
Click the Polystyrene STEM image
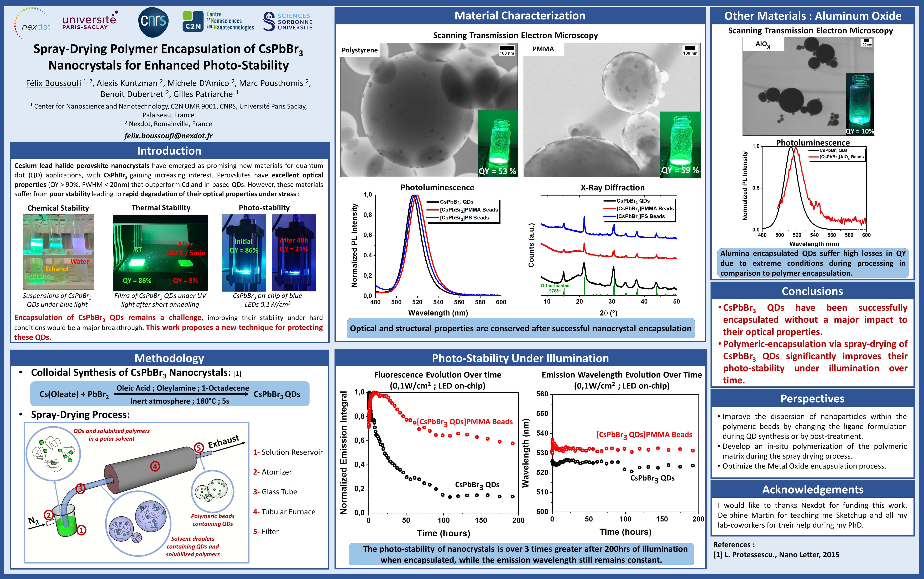pos(429,110)
